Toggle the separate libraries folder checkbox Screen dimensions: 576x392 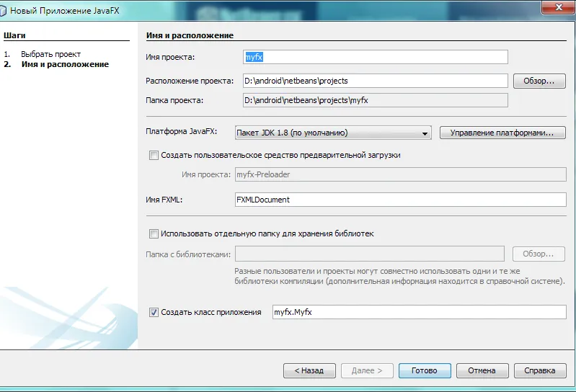[154, 233]
